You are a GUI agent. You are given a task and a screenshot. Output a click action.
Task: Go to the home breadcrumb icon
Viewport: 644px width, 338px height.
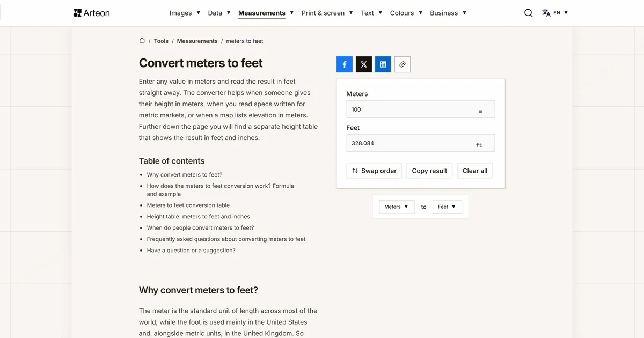[x=142, y=41]
